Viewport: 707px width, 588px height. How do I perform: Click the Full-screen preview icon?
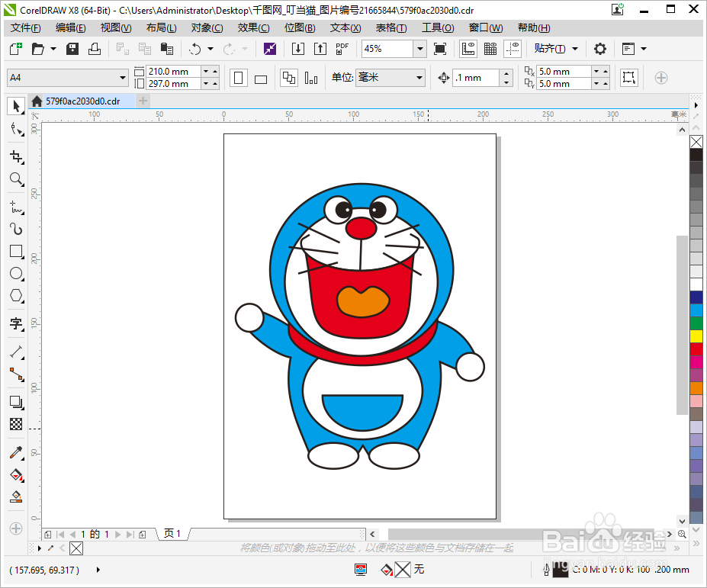tap(440, 49)
